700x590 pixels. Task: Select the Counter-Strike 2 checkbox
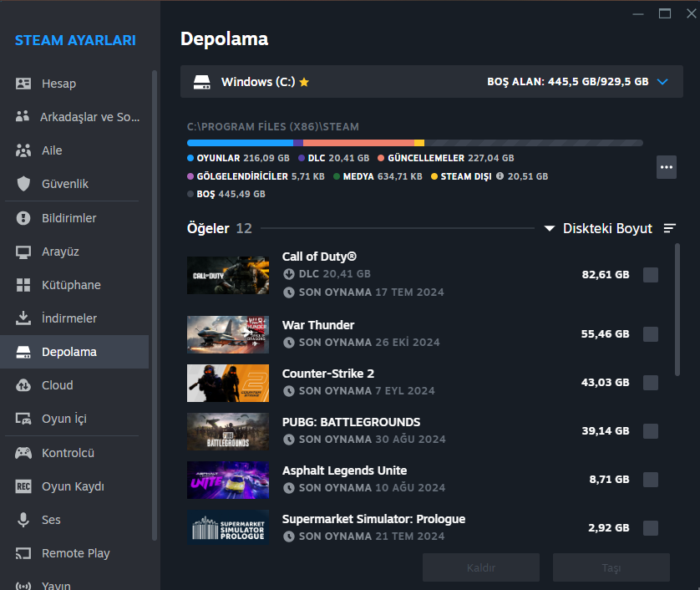click(651, 383)
